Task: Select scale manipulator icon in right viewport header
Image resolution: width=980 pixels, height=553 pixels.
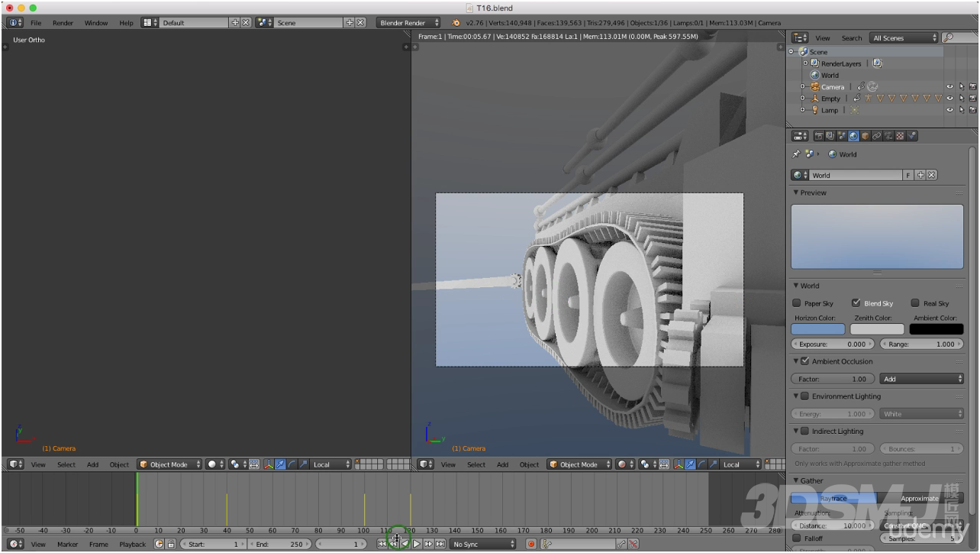Action: point(712,464)
